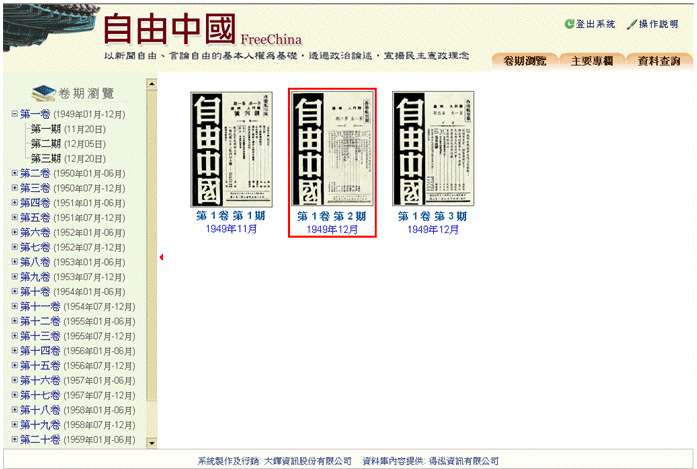Open the 資料查詢 tab

tap(659, 60)
